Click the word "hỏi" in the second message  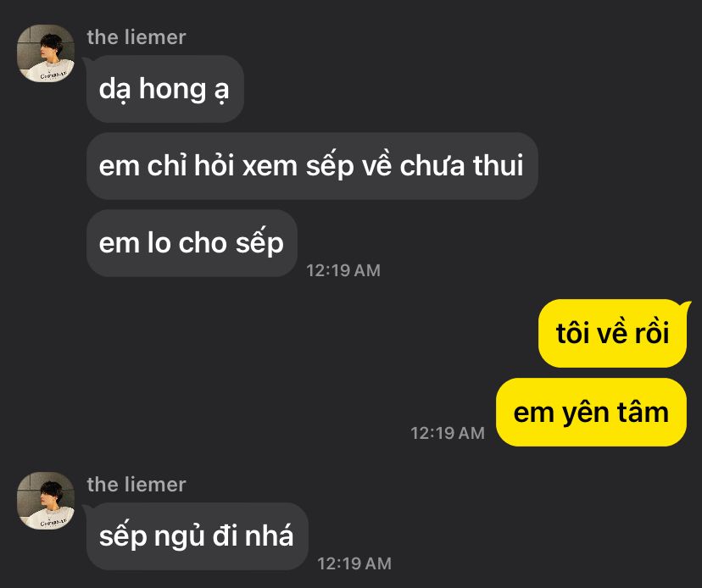214,164
